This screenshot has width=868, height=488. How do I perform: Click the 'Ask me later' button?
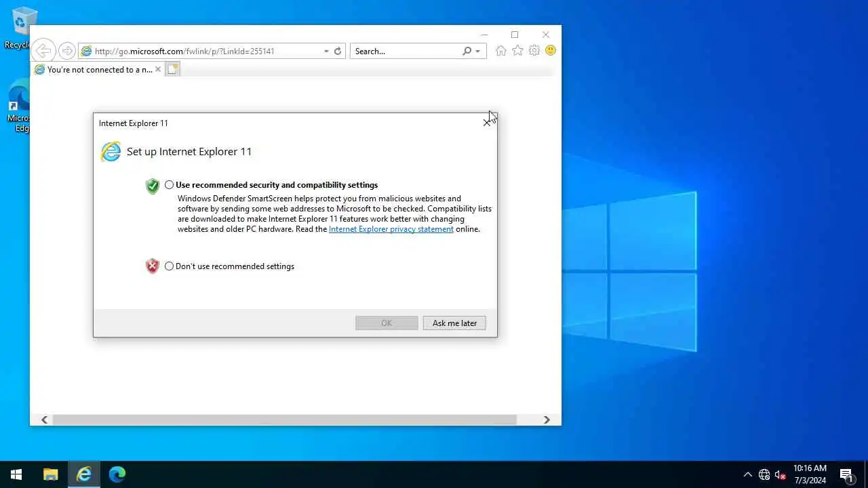coord(454,323)
